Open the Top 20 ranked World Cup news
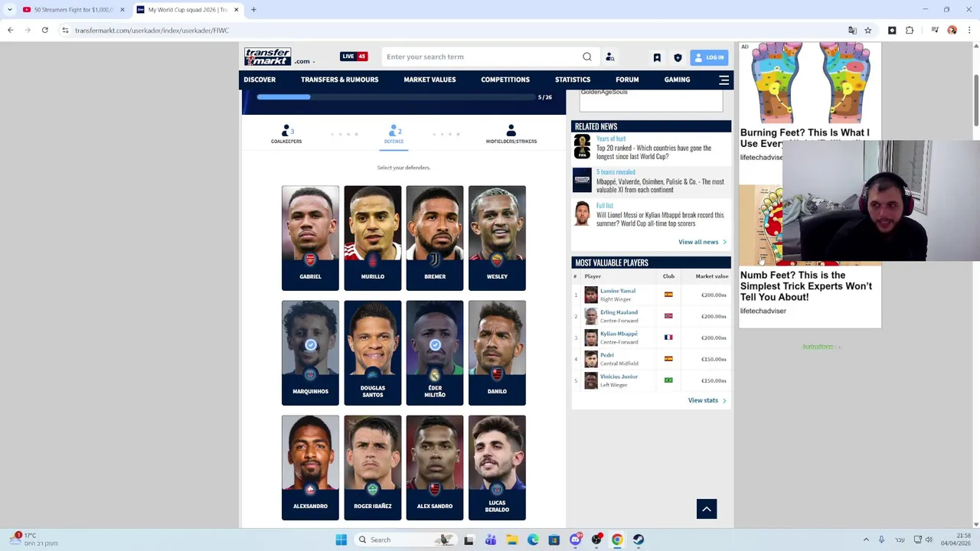Image resolution: width=980 pixels, height=551 pixels. [654, 152]
